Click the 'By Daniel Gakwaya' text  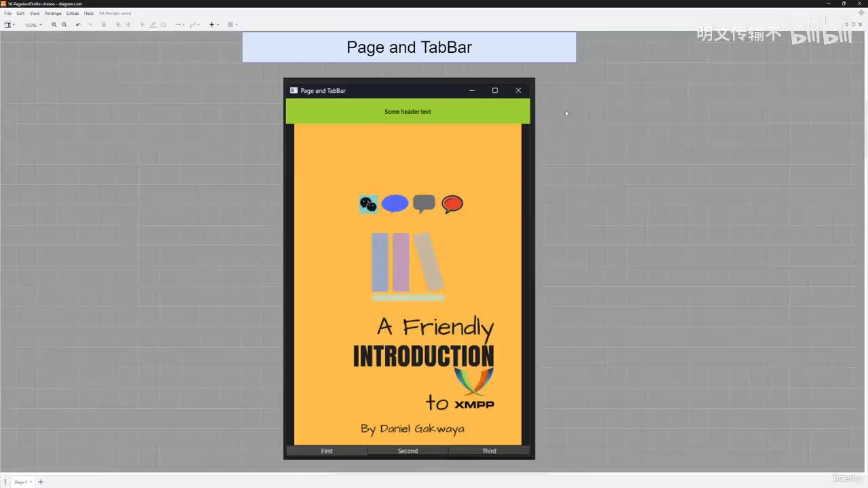[x=412, y=428]
